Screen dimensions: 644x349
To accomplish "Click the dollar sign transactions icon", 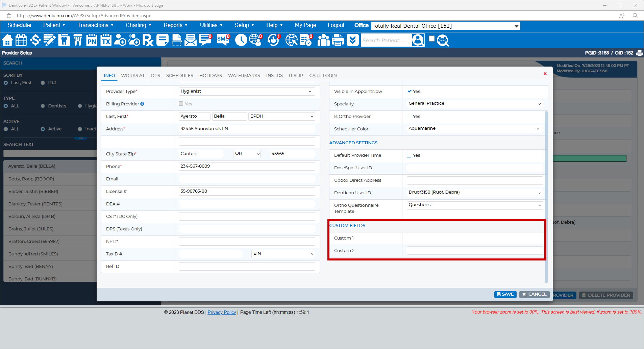I will click(x=35, y=40).
